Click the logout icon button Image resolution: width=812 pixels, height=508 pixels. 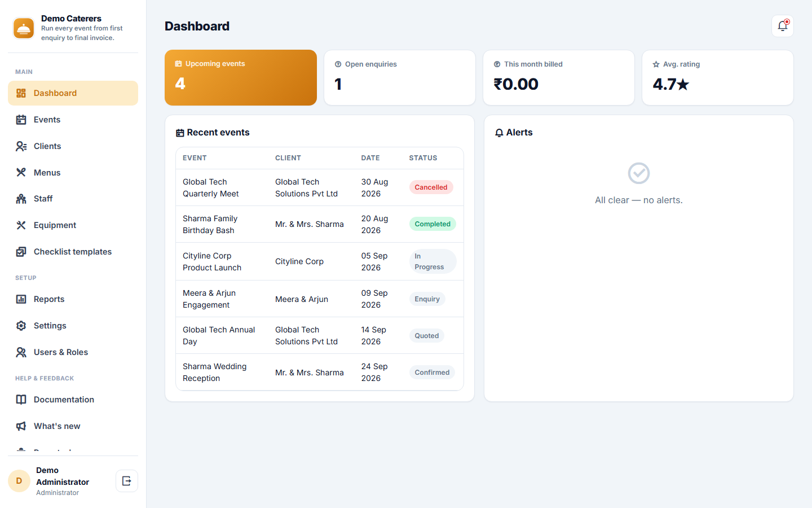tap(127, 481)
